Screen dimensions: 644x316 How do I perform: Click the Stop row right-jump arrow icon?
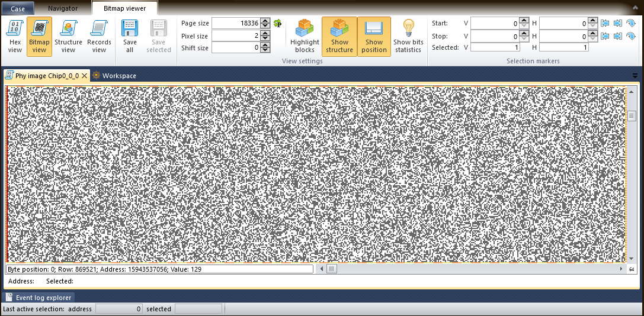click(x=618, y=36)
